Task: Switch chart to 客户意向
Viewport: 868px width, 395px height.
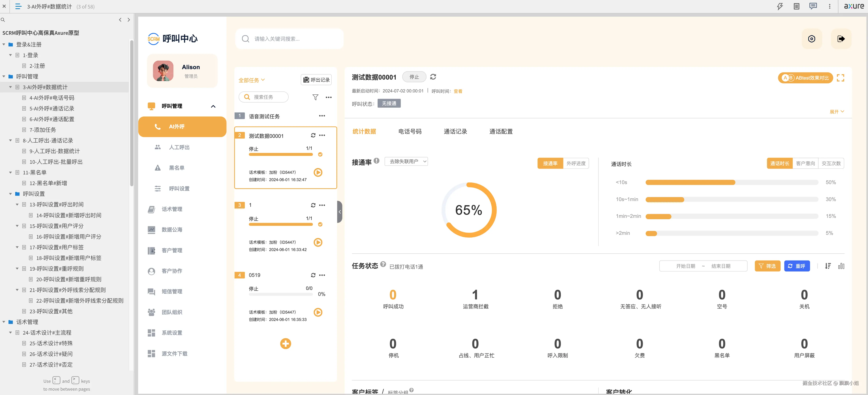Action: tap(805, 163)
